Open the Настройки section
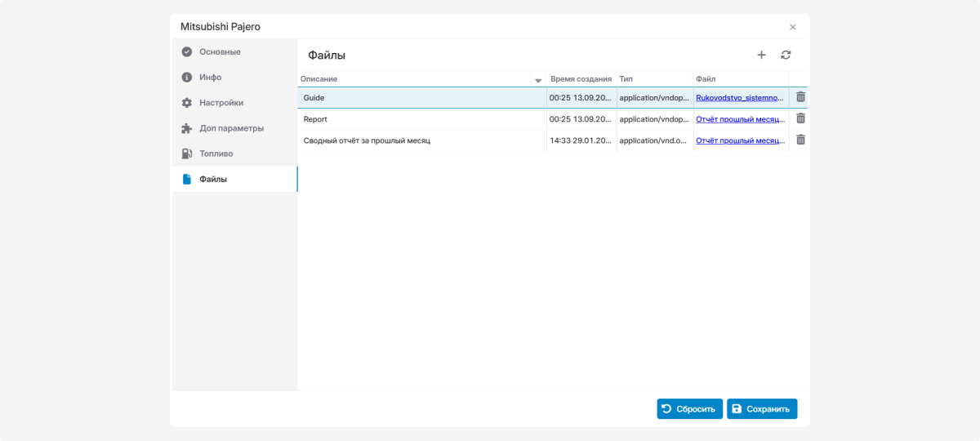The height and width of the screenshot is (441, 980). [x=220, y=103]
